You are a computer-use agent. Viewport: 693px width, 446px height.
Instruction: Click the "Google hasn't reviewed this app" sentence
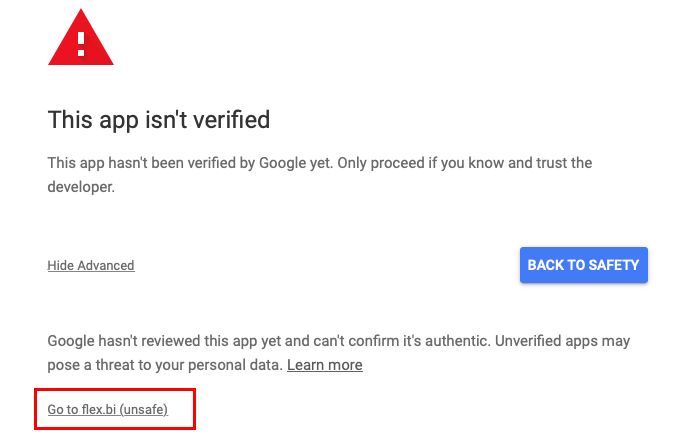tap(180, 341)
